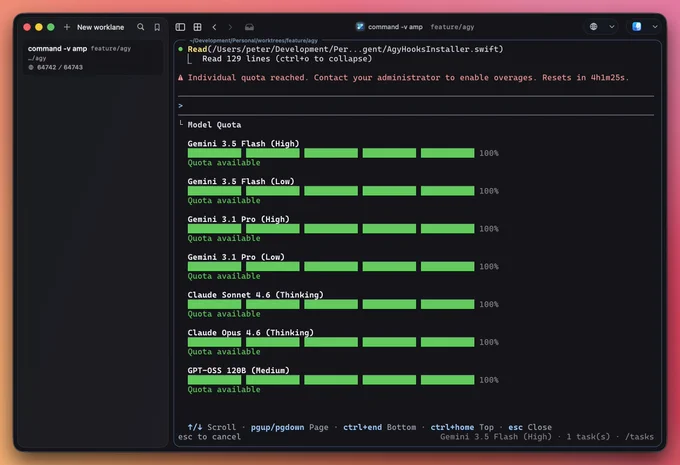The image size is (680, 465).
Task: Click the /tasks status bar command
Action: pos(639,437)
